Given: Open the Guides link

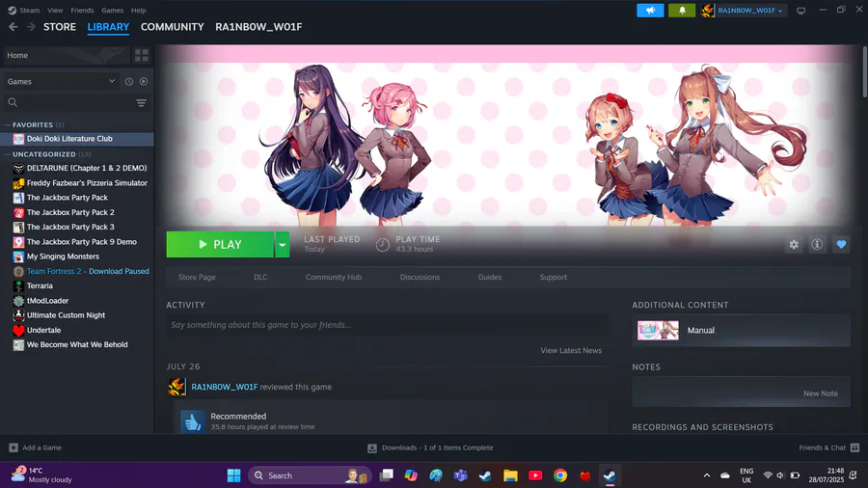Looking at the screenshot, I should [x=490, y=277].
